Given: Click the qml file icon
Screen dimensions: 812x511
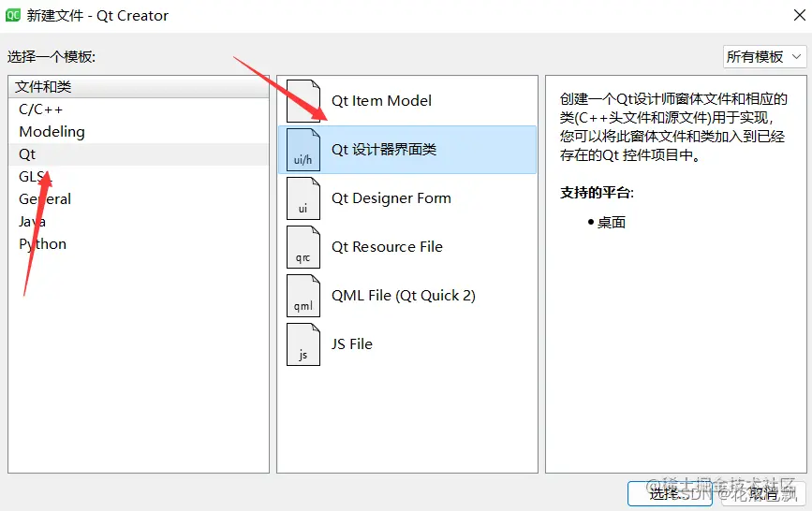Looking at the screenshot, I should [x=303, y=296].
